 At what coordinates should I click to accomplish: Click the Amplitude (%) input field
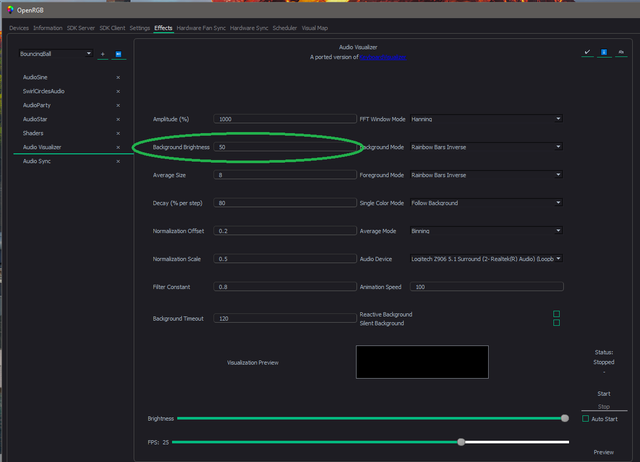(x=285, y=119)
